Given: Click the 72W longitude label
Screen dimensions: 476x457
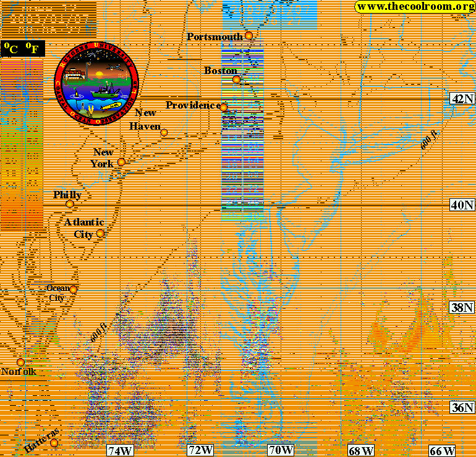Looking at the screenshot, I should point(200,450).
